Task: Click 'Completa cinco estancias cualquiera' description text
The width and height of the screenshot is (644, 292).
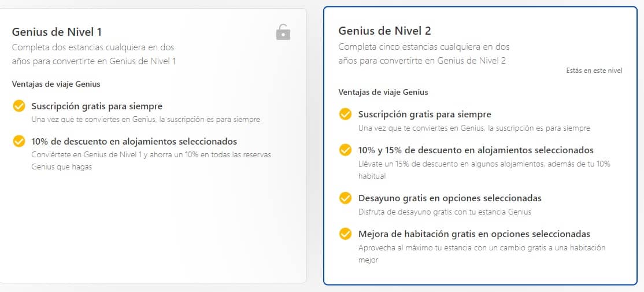Action: click(x=424, y=53)
